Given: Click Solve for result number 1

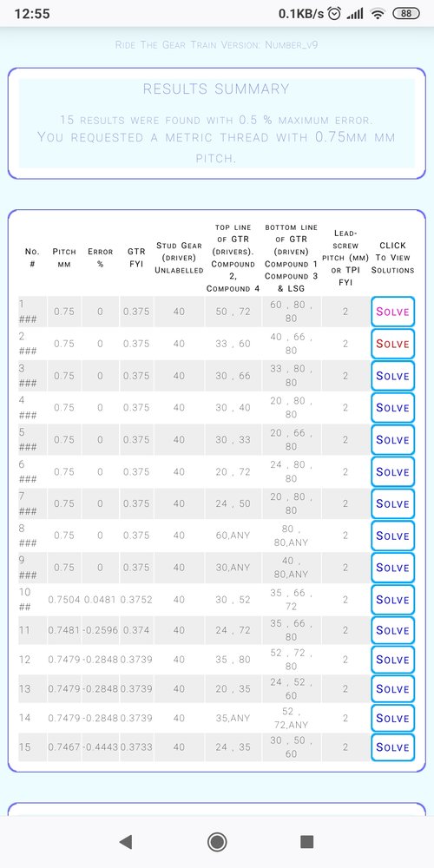Looking at the screenshot, I should pyautogui.click(x=392, y=312).
